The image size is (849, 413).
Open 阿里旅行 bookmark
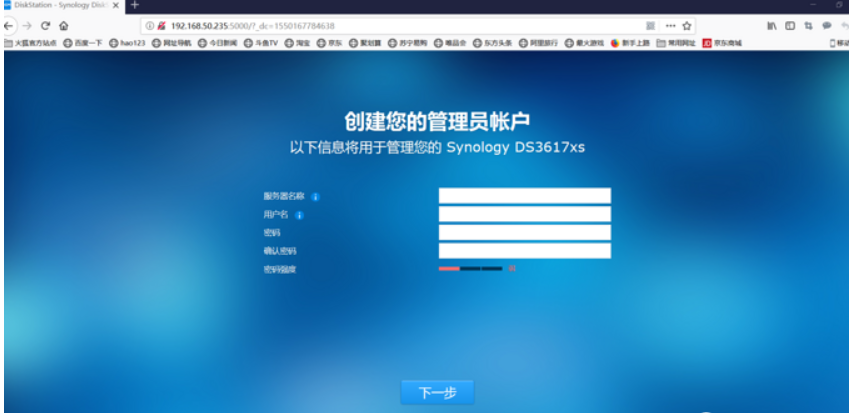point(538,43)
